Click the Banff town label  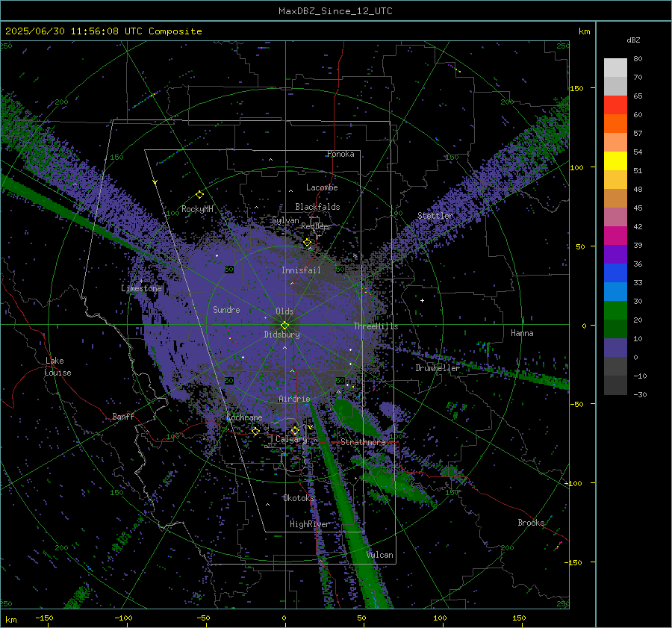pos(123,417)
